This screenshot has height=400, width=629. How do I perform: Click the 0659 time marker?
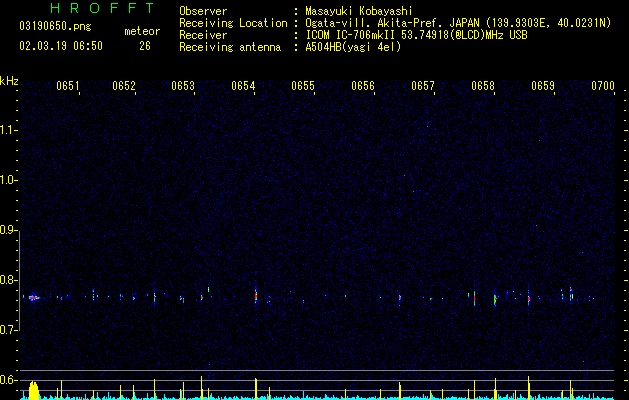pyautogui.click(x=543, y=86)
